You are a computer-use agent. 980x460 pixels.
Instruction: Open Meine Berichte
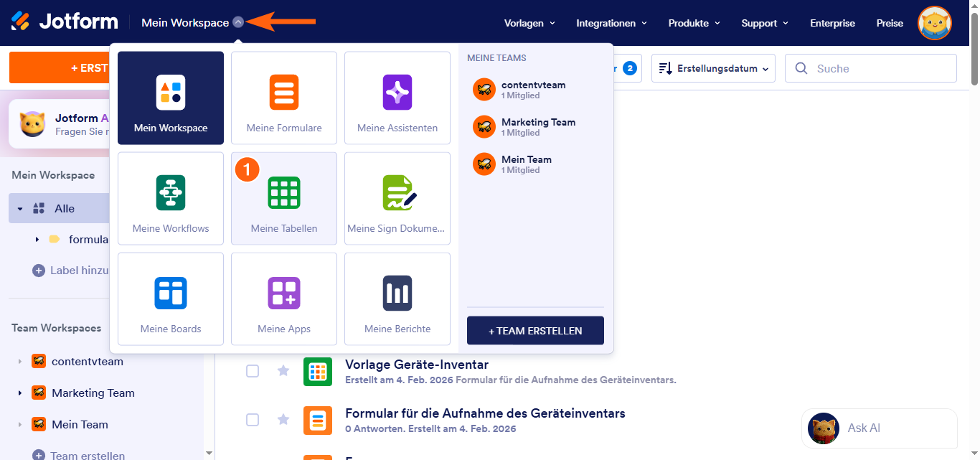pyautogui.click(x=397, y=299)
